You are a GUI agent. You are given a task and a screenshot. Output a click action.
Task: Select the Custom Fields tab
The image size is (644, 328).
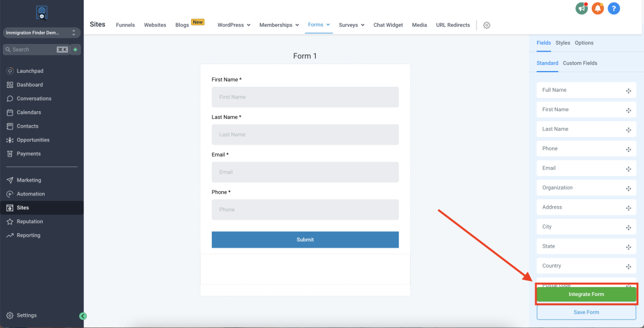[580, 63]
